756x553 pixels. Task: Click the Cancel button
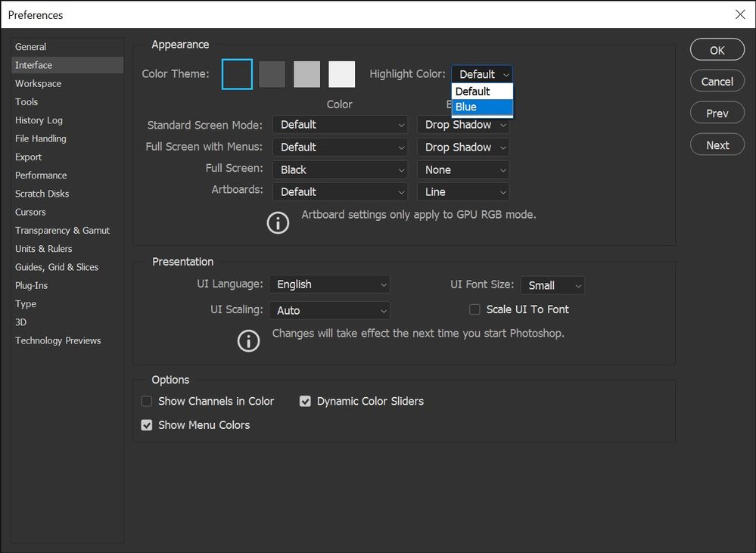click(x=717, y=82)
